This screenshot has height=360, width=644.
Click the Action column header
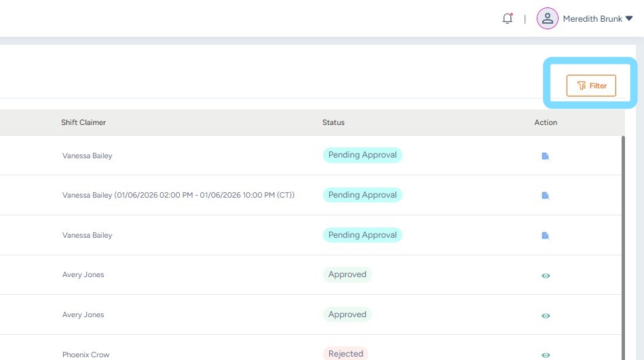pos(546,123)
